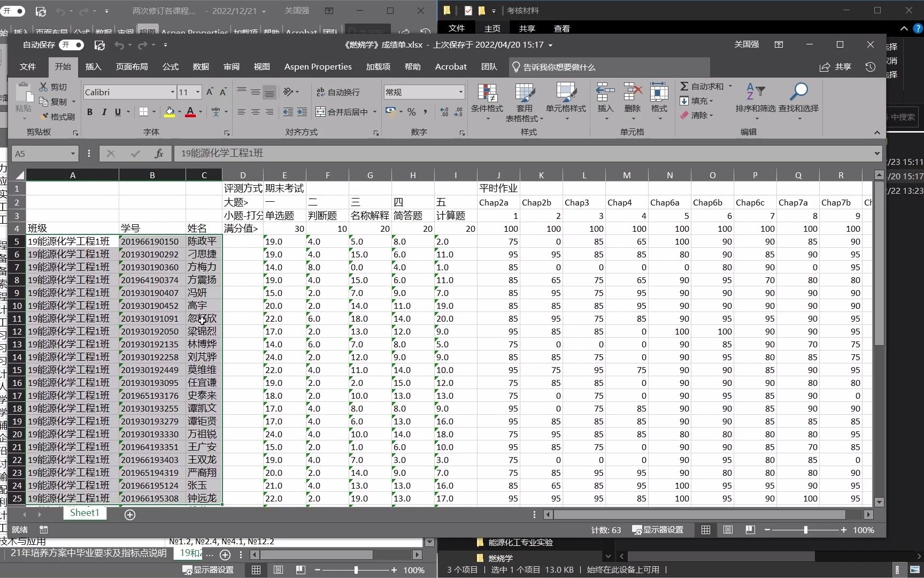
Task: Switch to the Formulas (公式) tab
Action: (x=171, y=66)
